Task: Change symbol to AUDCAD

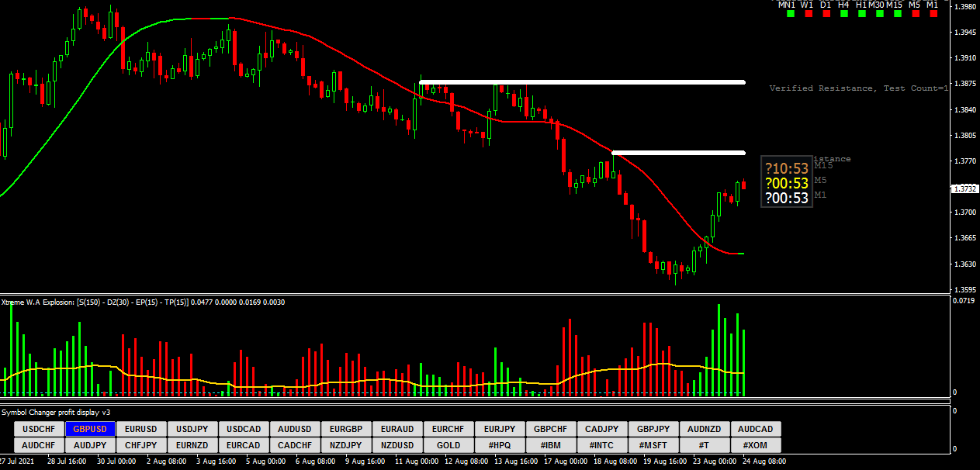Action: (x=756, y=429)
